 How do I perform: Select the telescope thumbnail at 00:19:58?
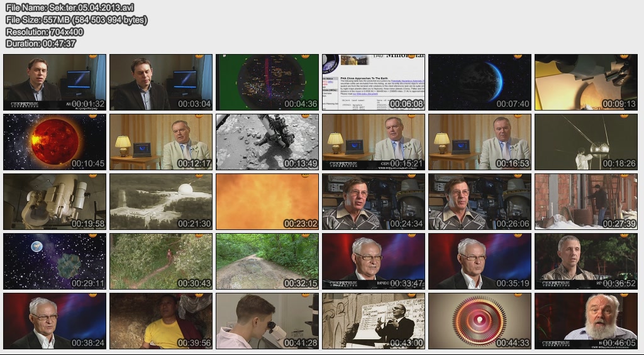[54, 202]
